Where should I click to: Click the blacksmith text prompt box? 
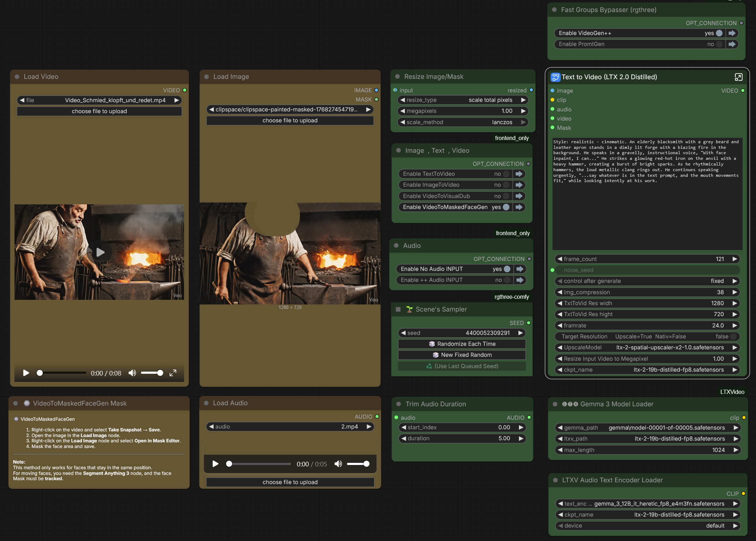[x=647, y=194]
